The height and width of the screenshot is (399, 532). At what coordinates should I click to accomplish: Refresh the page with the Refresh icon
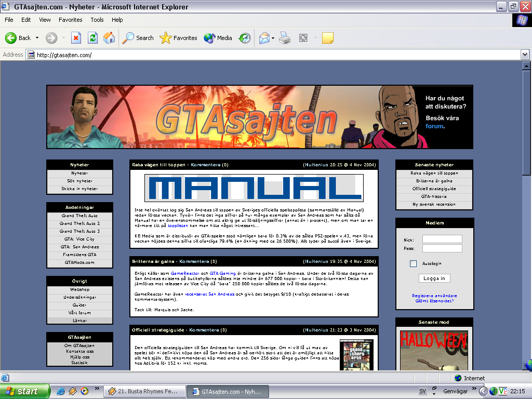(x=92, y=37)
